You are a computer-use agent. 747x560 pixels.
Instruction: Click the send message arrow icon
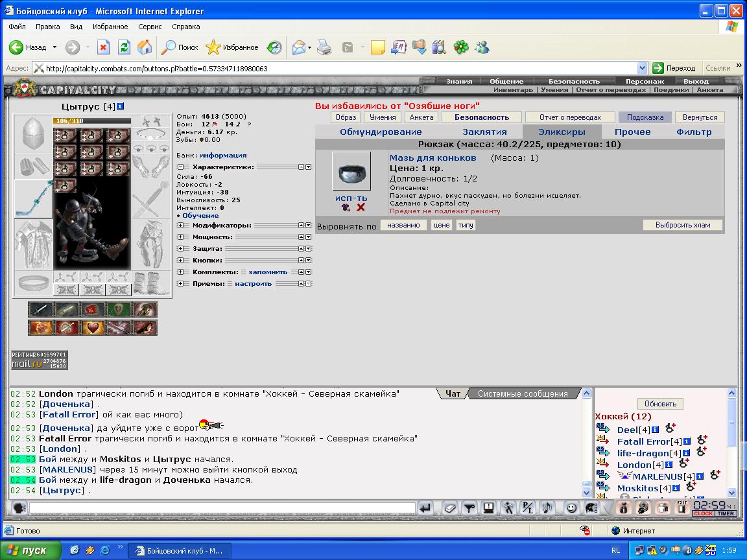pos(425,508)
